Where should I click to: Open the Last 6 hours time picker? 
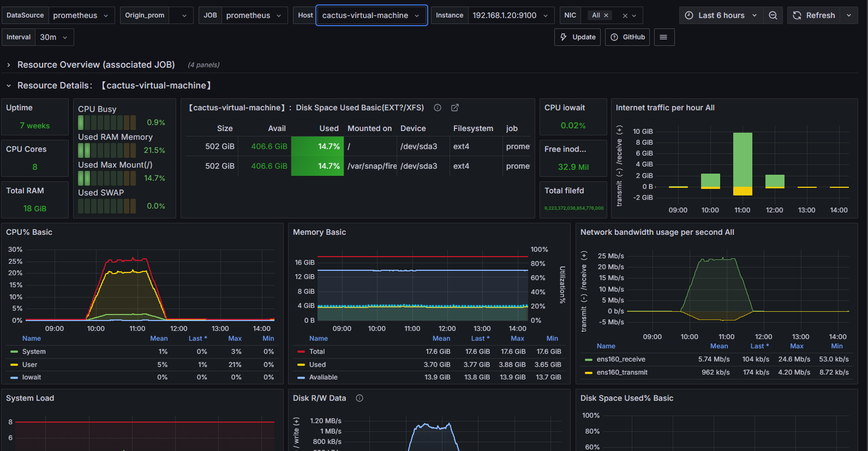[x=721, y=15]
